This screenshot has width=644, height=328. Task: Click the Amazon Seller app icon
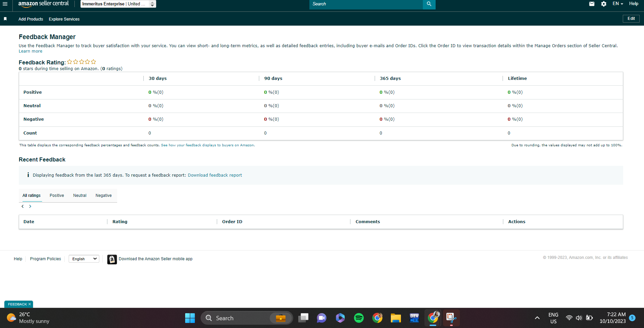click(x=112, y=259)
